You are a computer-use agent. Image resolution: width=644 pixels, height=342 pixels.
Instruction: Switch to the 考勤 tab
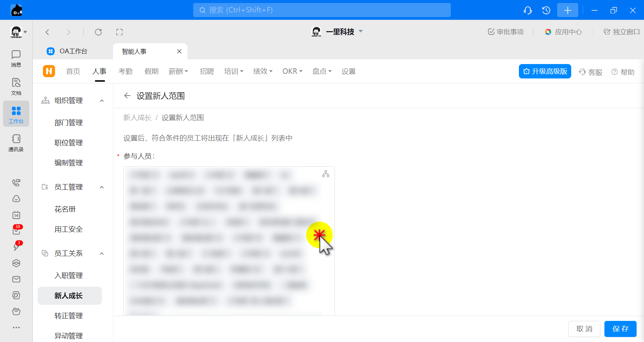coord(125,71)
